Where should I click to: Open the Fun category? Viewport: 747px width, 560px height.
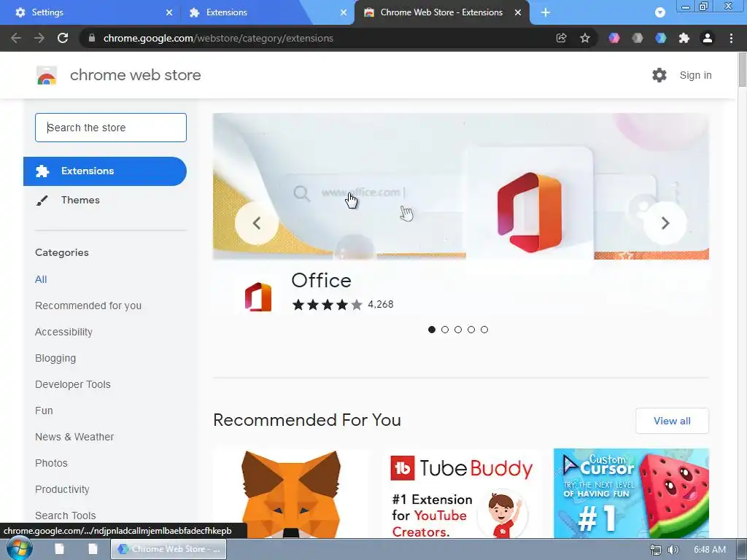click(x=44, y=411)
